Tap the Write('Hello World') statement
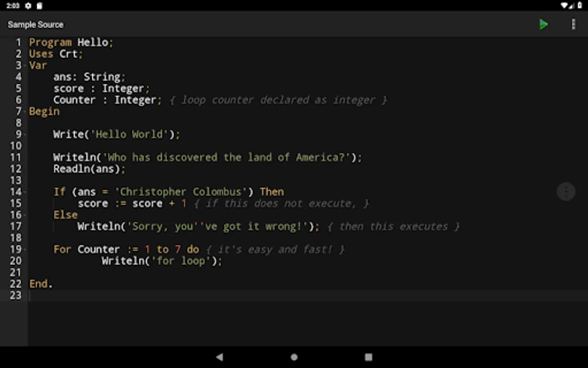This screenshot has width=588, height=368. tap(116, 135)
